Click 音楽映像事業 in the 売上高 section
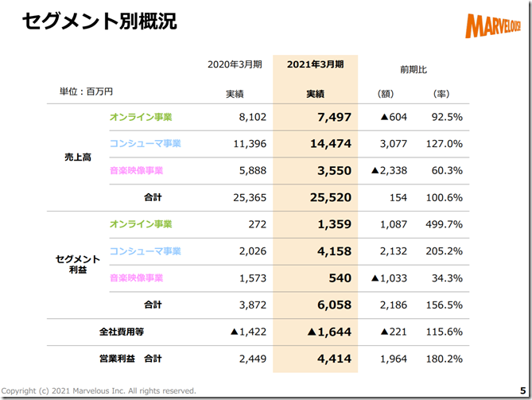 pyautogui.click(x=137, y=170)
